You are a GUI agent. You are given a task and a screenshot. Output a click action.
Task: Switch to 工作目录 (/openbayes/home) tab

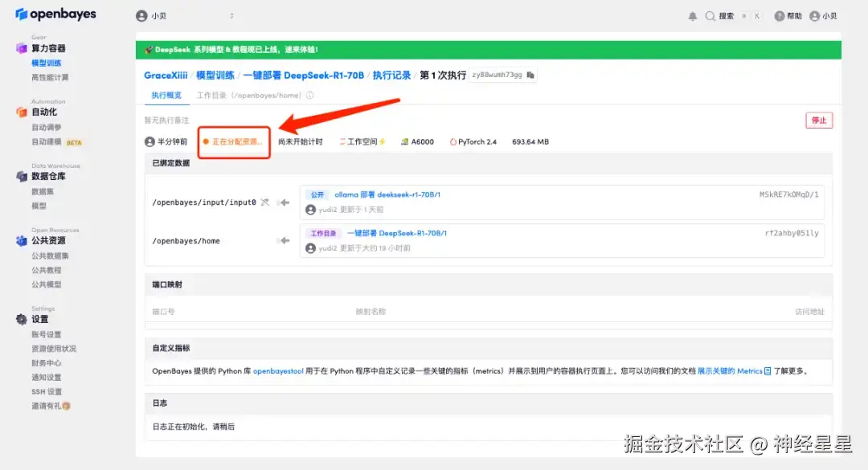pyautogui.click(x=249, y=96)
